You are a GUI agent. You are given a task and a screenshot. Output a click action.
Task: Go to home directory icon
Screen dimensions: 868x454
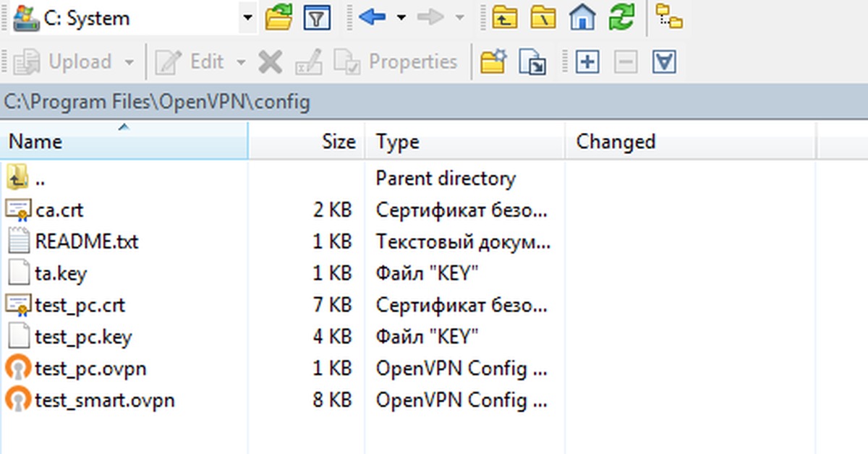pos(582,17)
